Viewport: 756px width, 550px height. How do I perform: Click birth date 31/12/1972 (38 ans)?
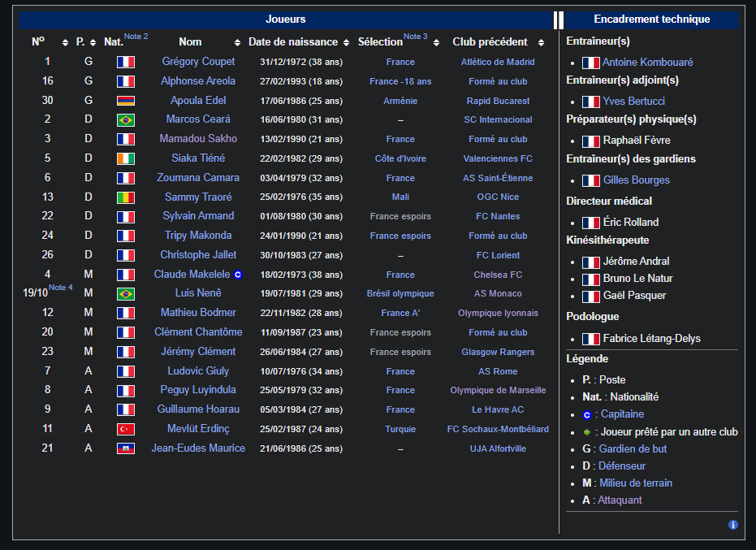click(x=301, y=63)
